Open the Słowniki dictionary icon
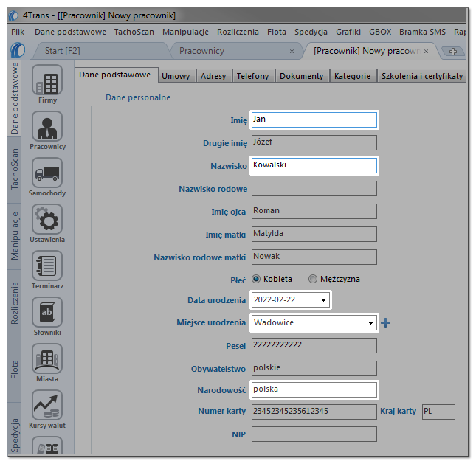The image size is (476, 464). (47, 312)
